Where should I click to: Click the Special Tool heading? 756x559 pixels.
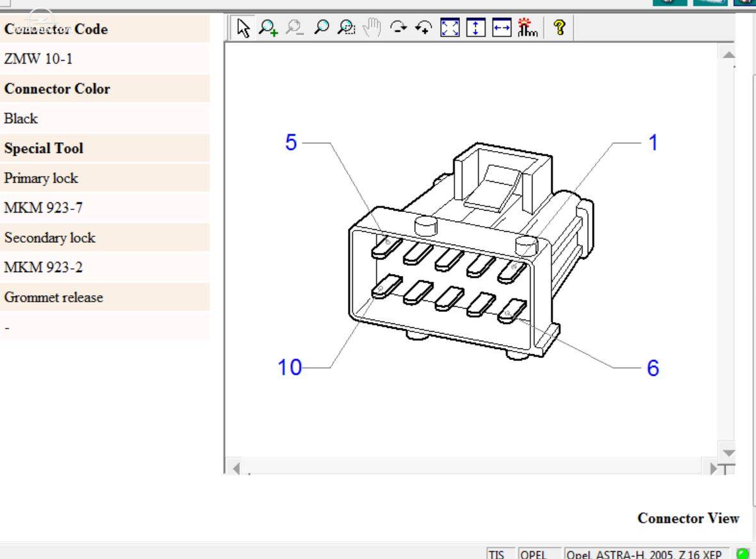click(x=44, y=148)
